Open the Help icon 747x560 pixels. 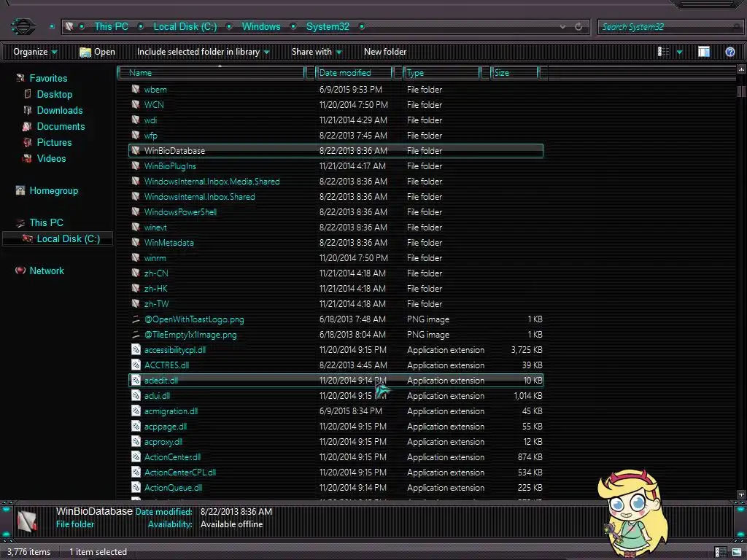point(729,52)
